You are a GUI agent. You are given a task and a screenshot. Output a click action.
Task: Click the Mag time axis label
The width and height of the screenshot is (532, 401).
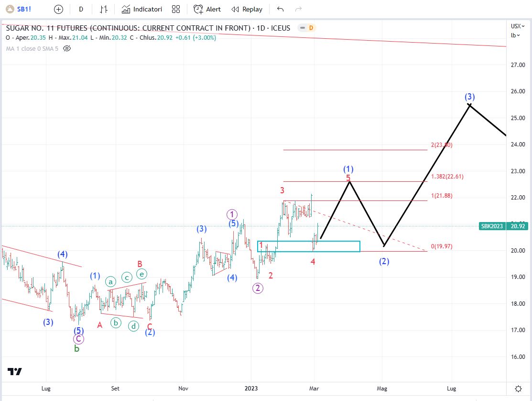382,389
